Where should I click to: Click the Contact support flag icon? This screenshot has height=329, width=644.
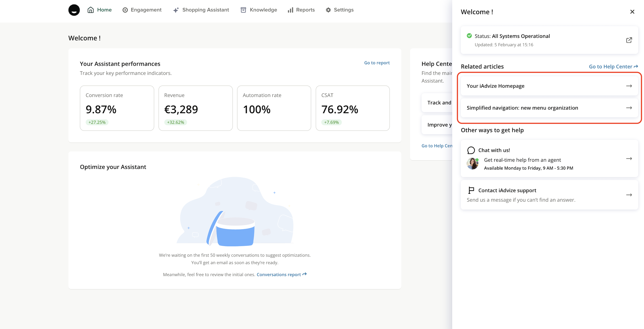[471, 190]
